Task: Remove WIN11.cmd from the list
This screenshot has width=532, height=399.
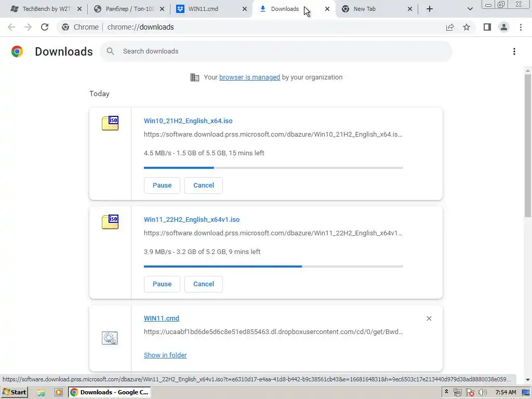Action: [429, 318]
